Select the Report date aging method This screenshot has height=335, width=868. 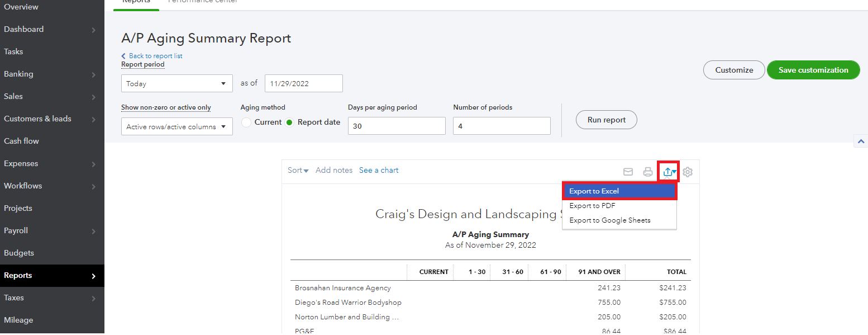point(289,122)
